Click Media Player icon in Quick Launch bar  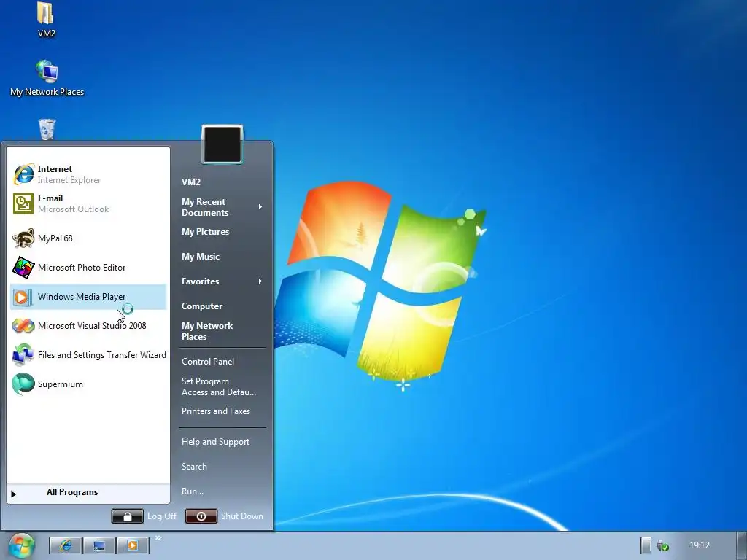pyautogui.click(x=133, y=545)
